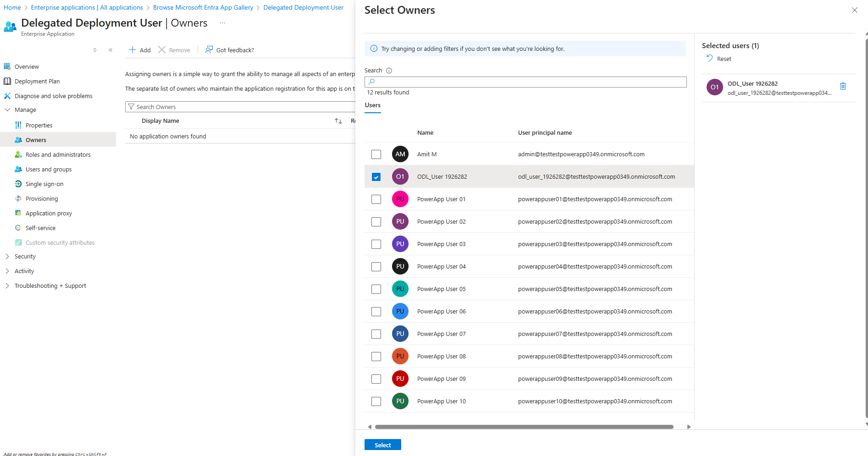
Task: Remove ODL_User 1926282 using trash icon
Action: point(843,86)
